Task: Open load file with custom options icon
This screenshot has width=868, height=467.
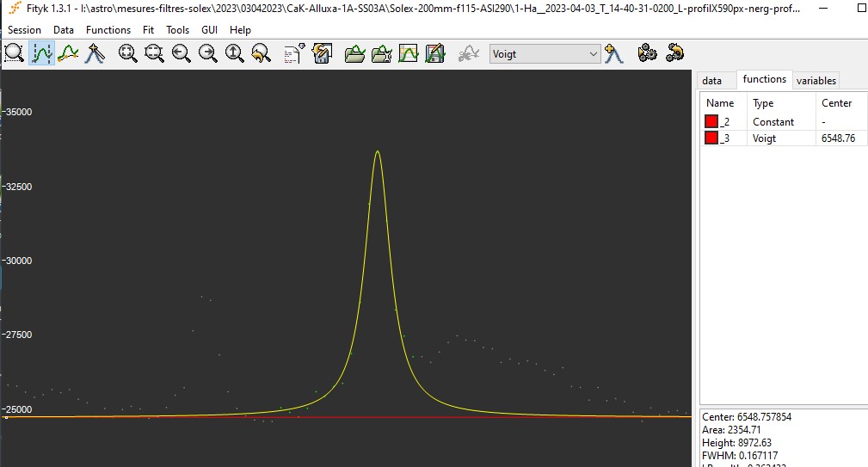Action: pyautogui.click(x=381, y=53)
